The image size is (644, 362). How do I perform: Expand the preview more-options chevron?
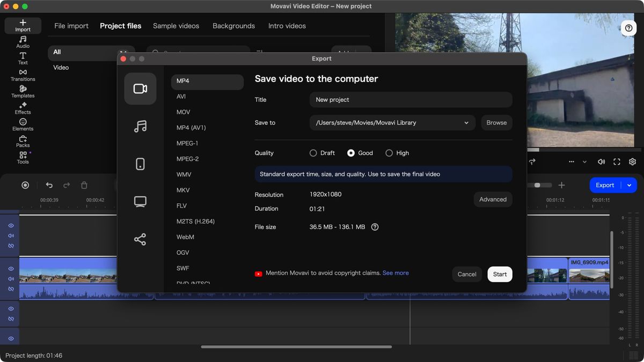point(584,162)
